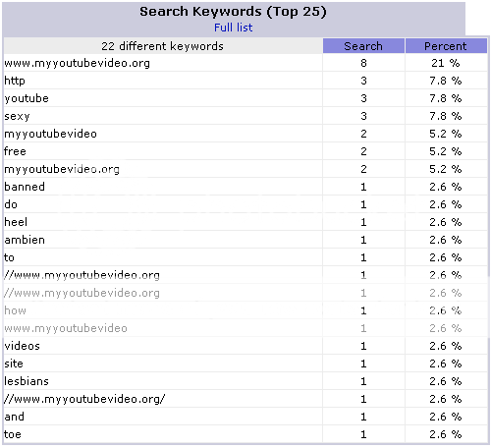Click the 2.6 % value in the www.myyoutubevideo row
The image size is (491, 448).
pos(446,328)
